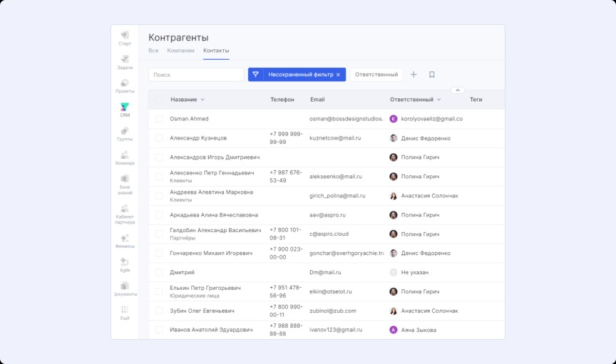Click the bookmark save-filter icon
616x364 pixels.
432,75
